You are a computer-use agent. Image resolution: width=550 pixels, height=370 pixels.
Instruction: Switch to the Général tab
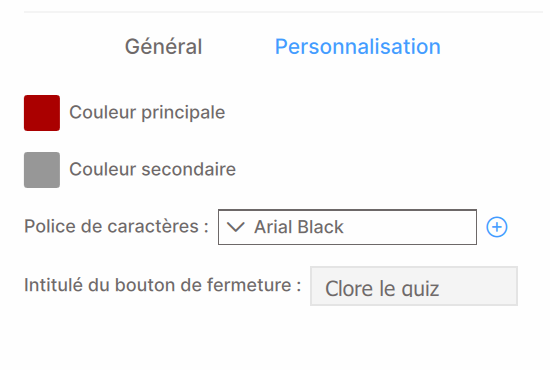click(x=163, y=46)
